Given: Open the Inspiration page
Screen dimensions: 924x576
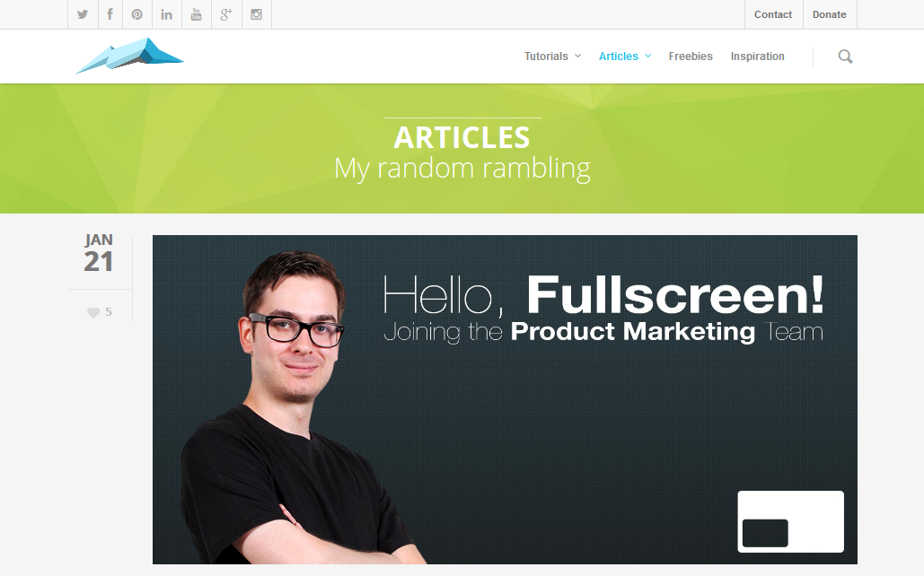Looking at the screenshot, I should point(757,56).
